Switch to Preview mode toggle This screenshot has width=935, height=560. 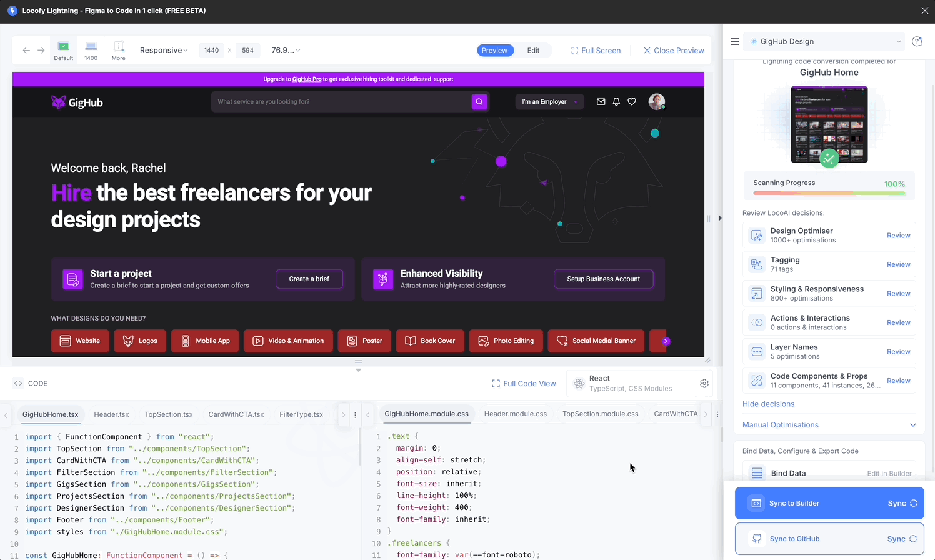pyautogui.click(x=495, y=51)
